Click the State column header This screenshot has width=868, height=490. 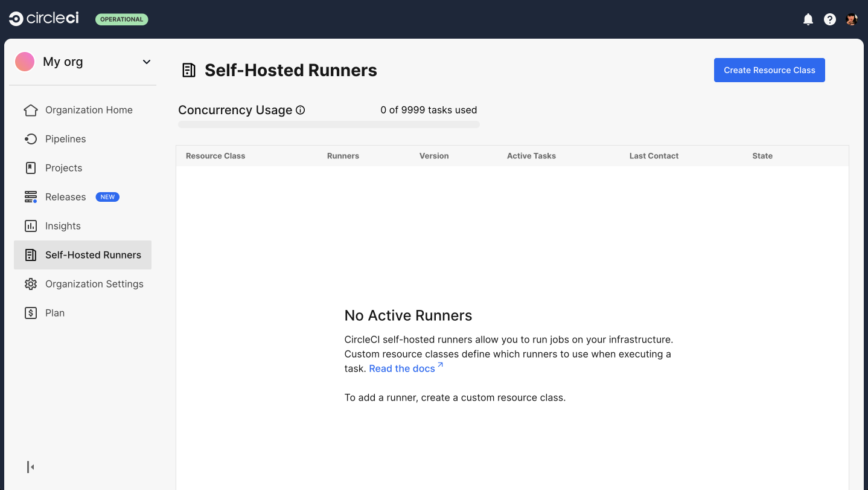click(x=762, y=156)
